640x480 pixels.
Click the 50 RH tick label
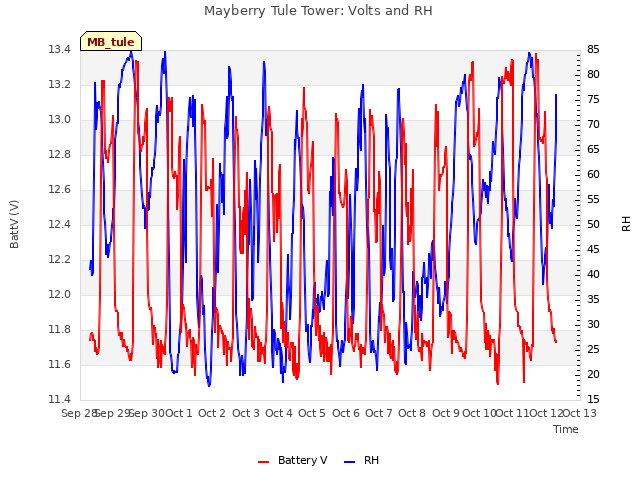[x=593, y=224]
